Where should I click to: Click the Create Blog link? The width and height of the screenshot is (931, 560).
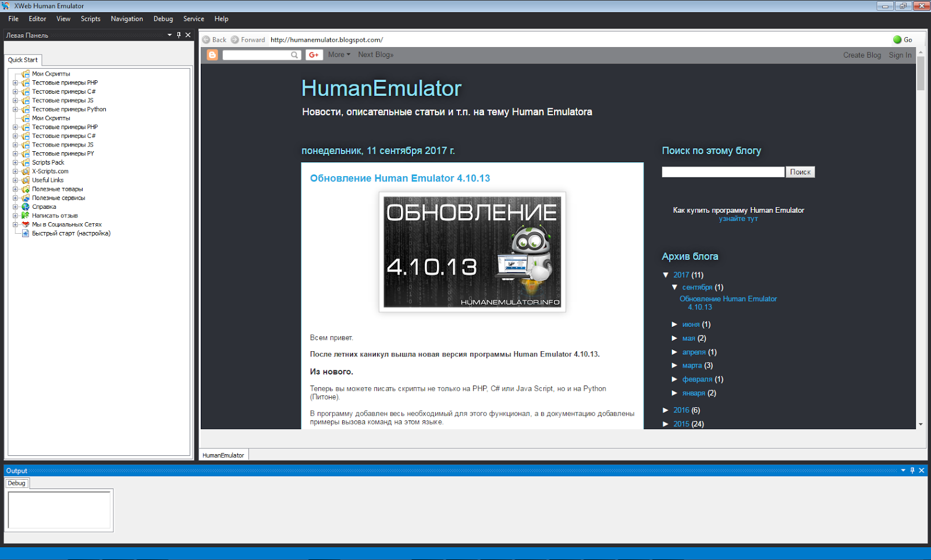tap(862, 55)
